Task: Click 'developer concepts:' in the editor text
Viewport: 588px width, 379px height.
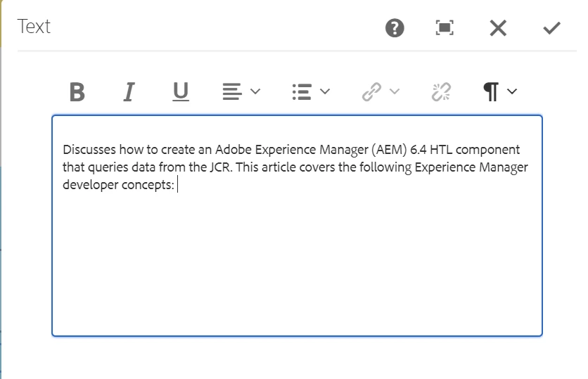Action: click(118, 185)
